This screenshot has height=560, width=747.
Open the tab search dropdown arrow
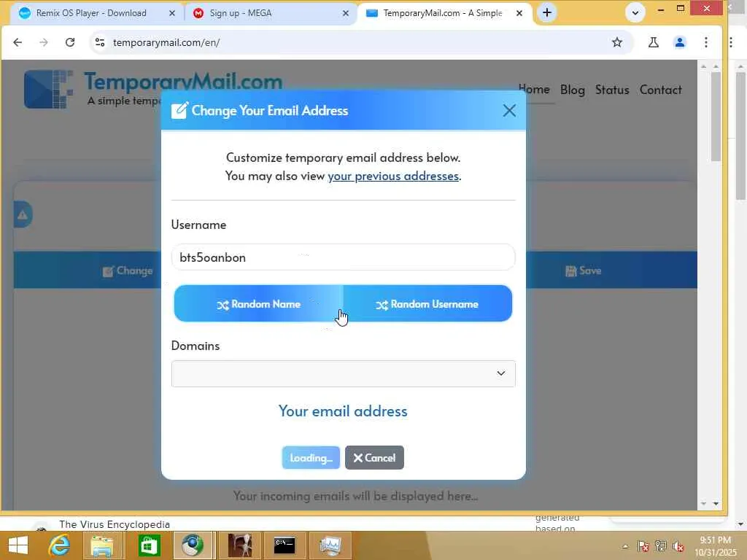pos(635,13)
